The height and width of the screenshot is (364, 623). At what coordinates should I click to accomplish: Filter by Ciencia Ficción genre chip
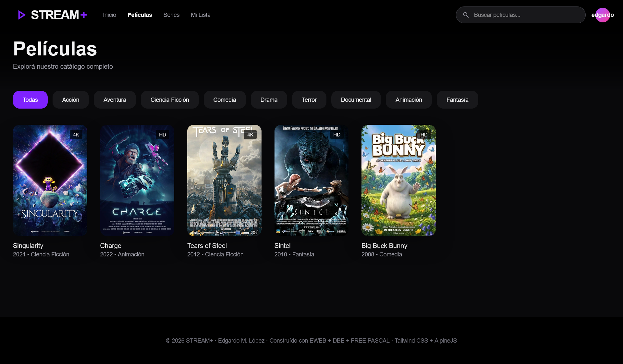[x=170, y=100]
